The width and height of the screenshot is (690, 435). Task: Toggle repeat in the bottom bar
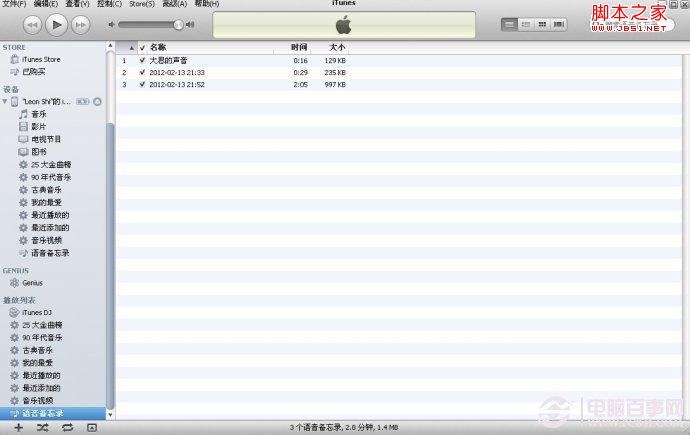67,428
